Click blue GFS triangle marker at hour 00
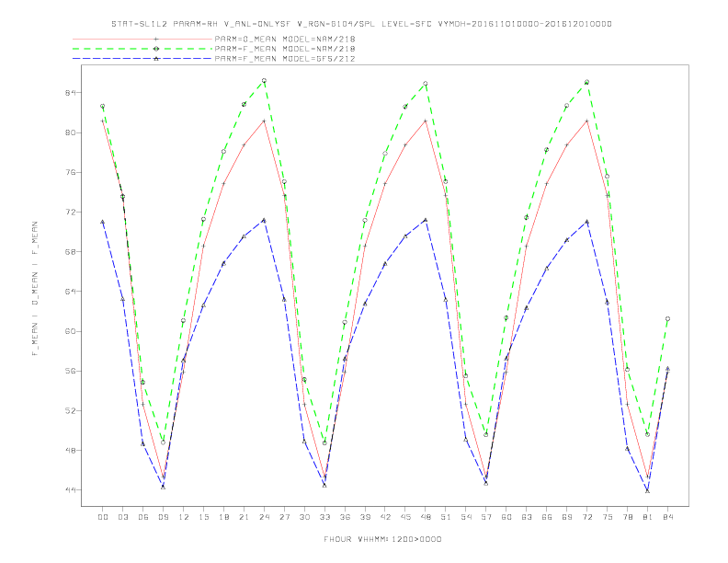Screen dimensions: 728x563 coord(103,222)
